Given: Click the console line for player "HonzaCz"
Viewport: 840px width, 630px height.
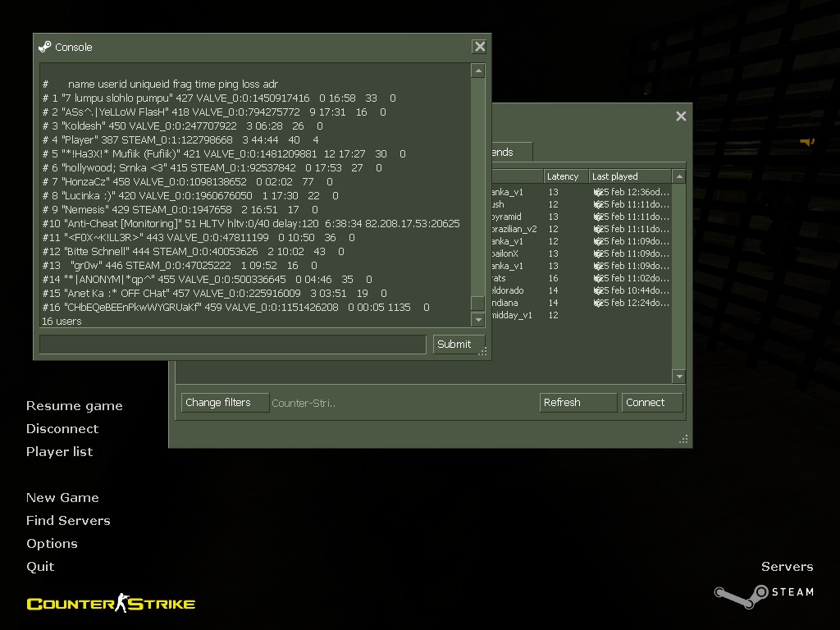Looking at the screenshot, I should tap(188, 181).
